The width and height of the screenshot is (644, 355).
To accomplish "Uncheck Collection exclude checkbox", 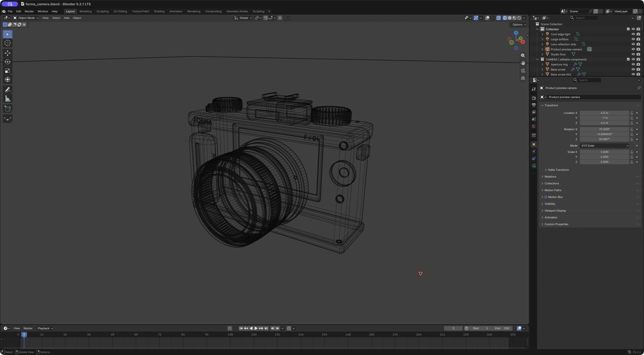I will [628, 29].
